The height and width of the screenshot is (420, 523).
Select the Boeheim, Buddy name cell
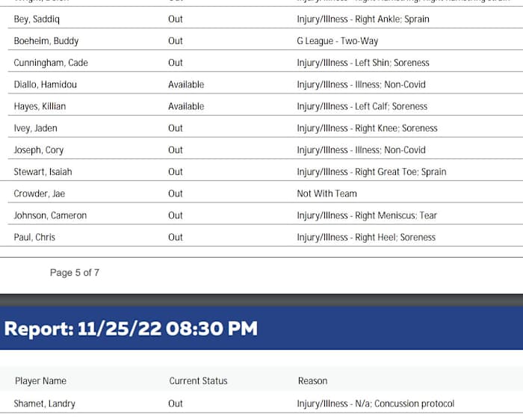coord(46,41)
